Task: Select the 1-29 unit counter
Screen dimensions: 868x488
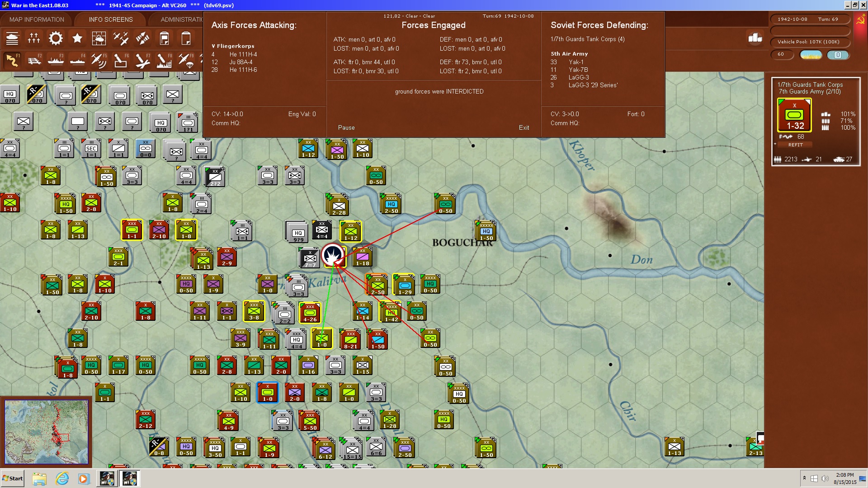Action: 405,285
